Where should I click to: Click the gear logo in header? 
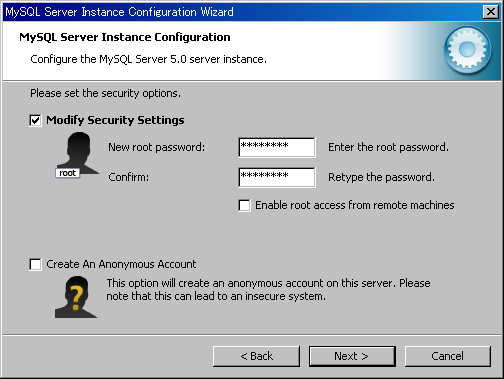[467, 50]
